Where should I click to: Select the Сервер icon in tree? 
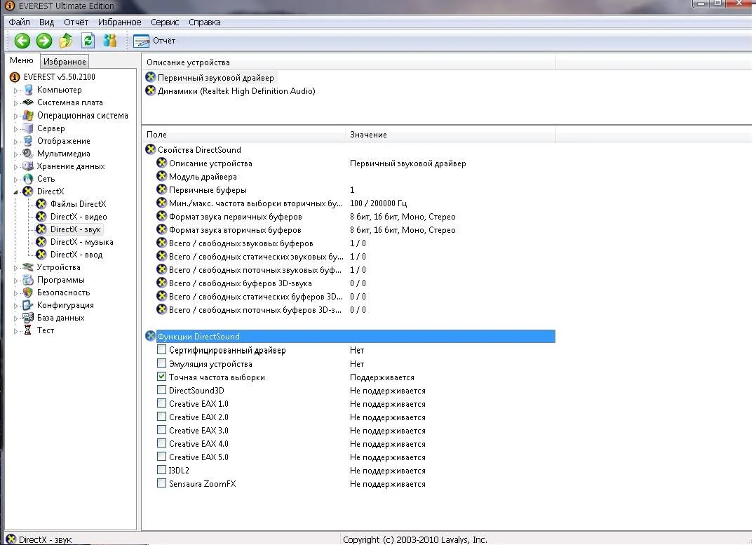click(29, 128)
